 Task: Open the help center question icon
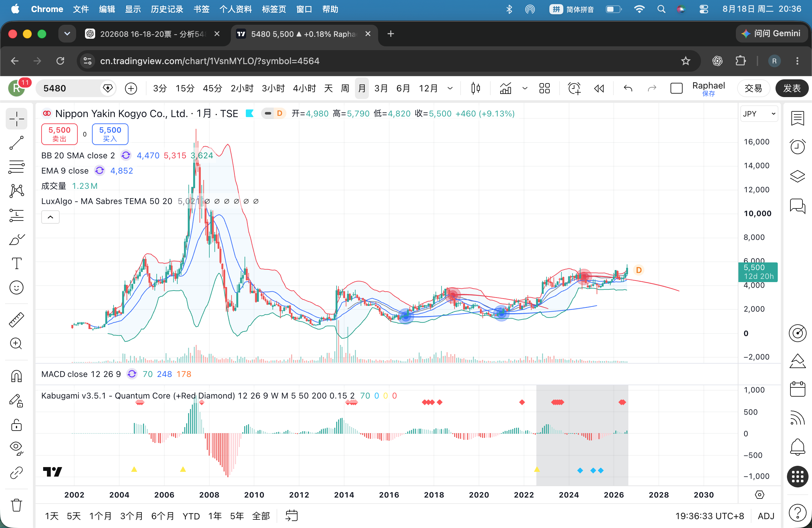tap(797, 513)
